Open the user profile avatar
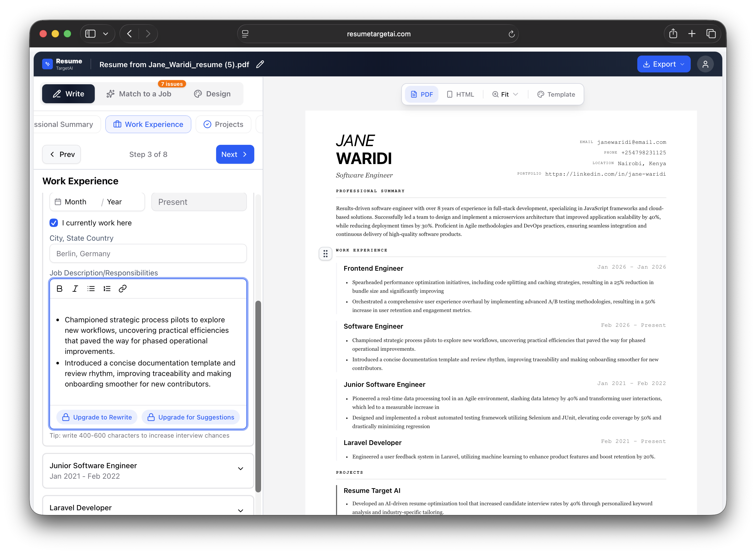Screen dimensions: 756x554 (705, 64)
